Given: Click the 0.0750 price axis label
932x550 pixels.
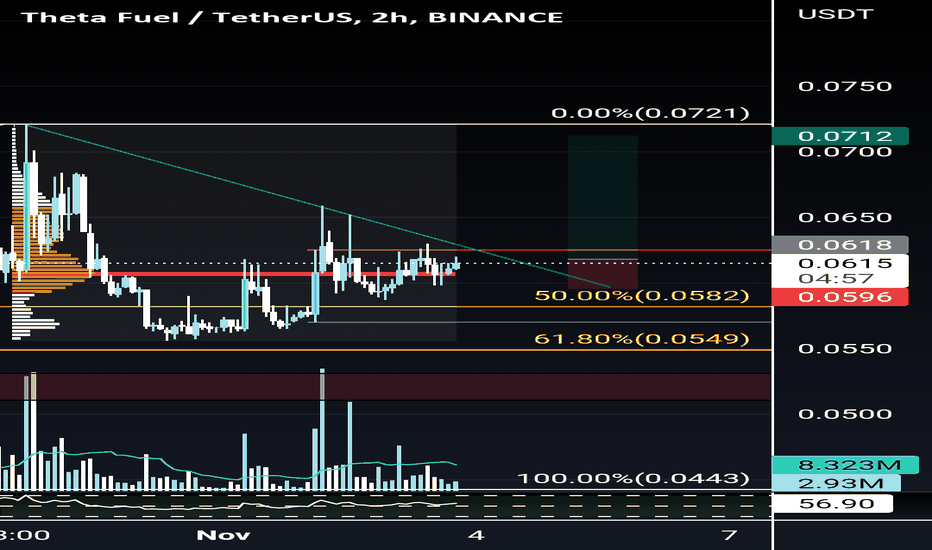Looking at the screenshot, I should click(x=845, y=87).
